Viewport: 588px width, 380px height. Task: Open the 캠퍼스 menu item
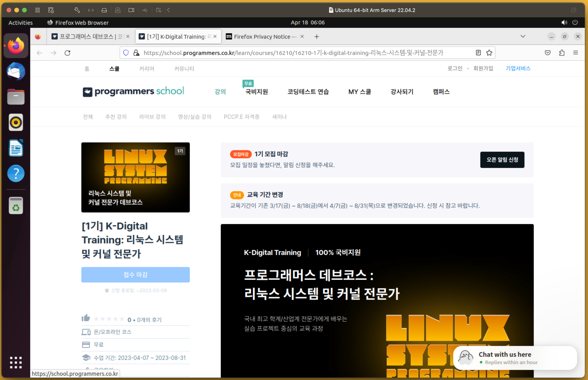click(x=441, y=92)
